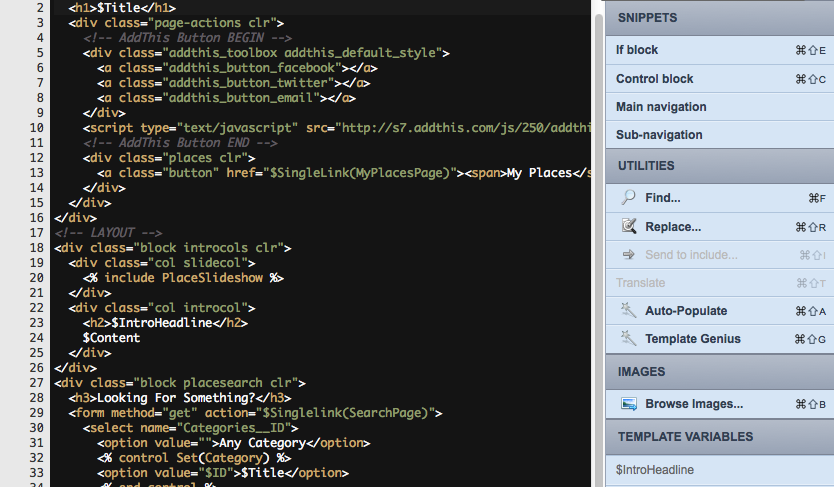Collapse the UTILITIES section header
The height and width of the screenshot is (487, 834).
pos(646,165)
